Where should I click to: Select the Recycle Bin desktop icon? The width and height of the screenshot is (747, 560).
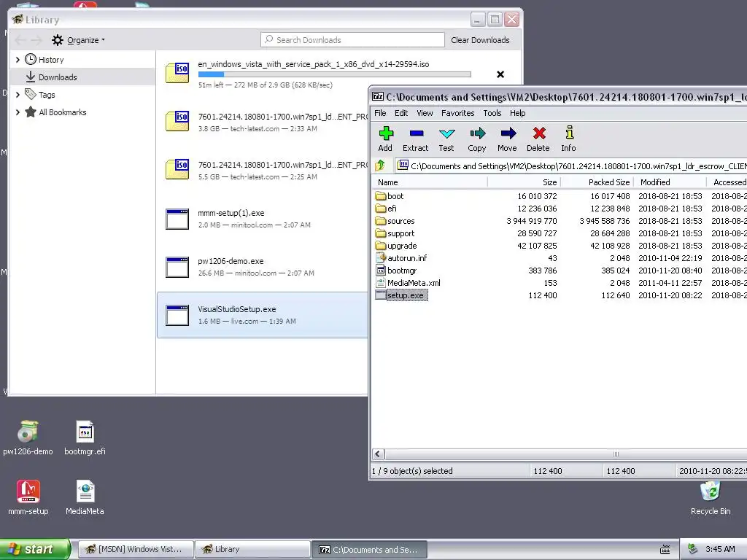coord(711,497)
